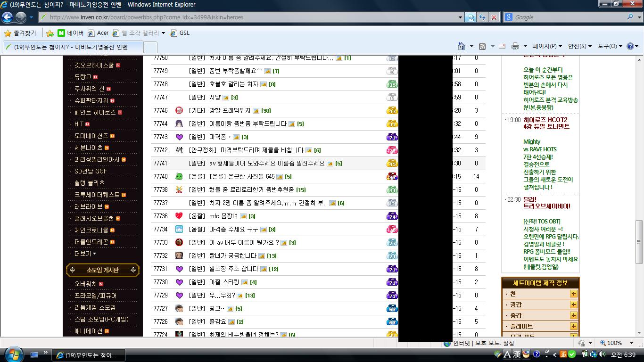
Task: Open a new blank tab
Action: [150, 47]
